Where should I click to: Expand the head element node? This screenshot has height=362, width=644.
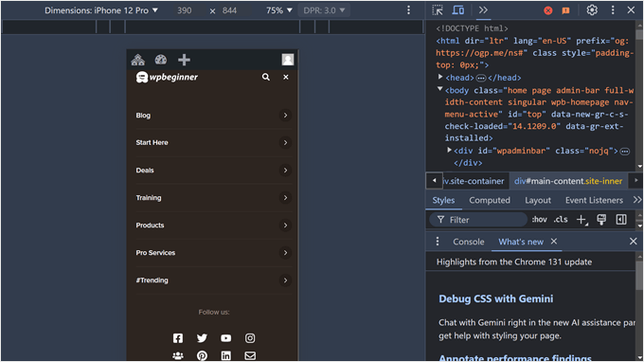point(440,77)
